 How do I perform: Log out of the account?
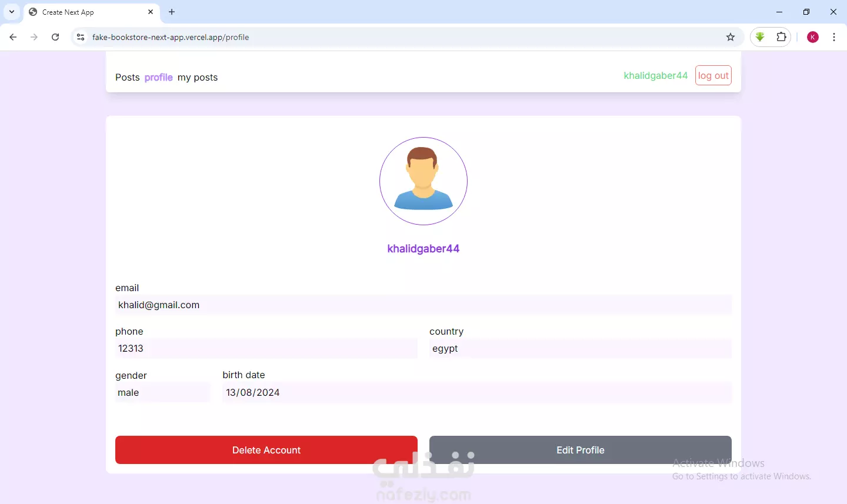coord(713,75)
